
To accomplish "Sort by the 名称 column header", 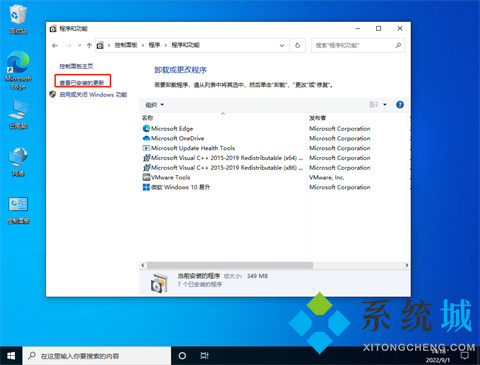I will pos(147,118).
